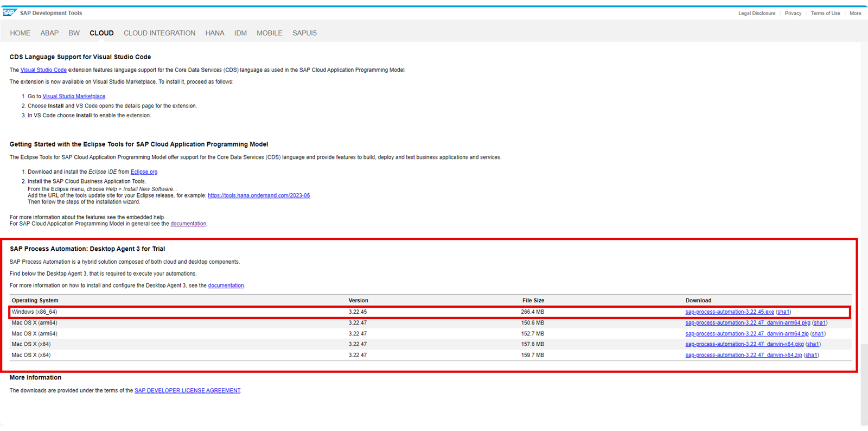This screenshot has height=431, width=868.
Task: Open sha1 link for darwin-x64.zip
Action: (x=812, y=355)
